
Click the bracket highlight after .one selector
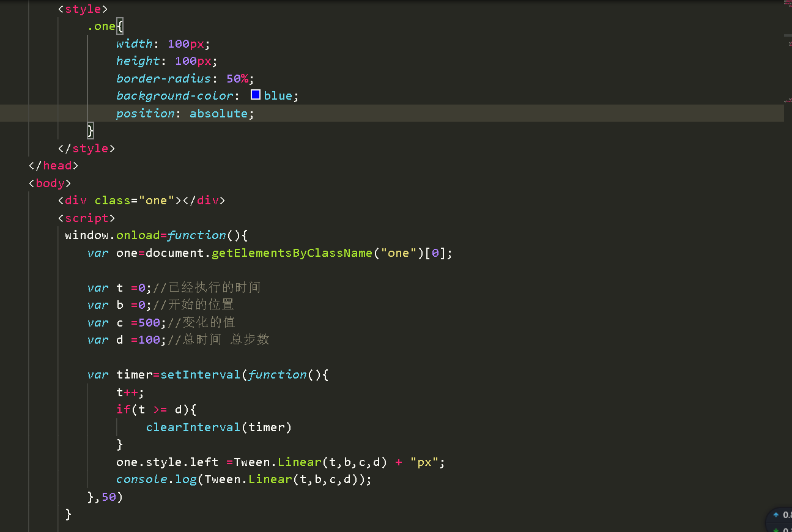tap(120, 26)
